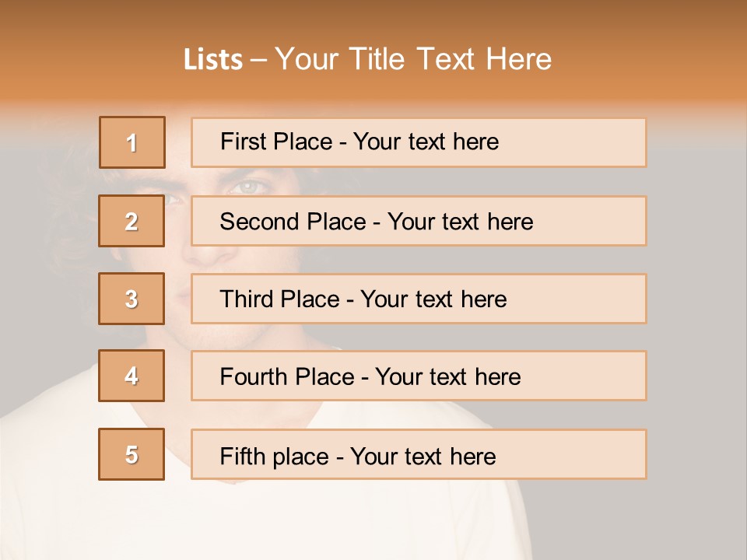Click into the "Fourth Place" text box
This screenshot has width=747, height=560.
(419, 376)
